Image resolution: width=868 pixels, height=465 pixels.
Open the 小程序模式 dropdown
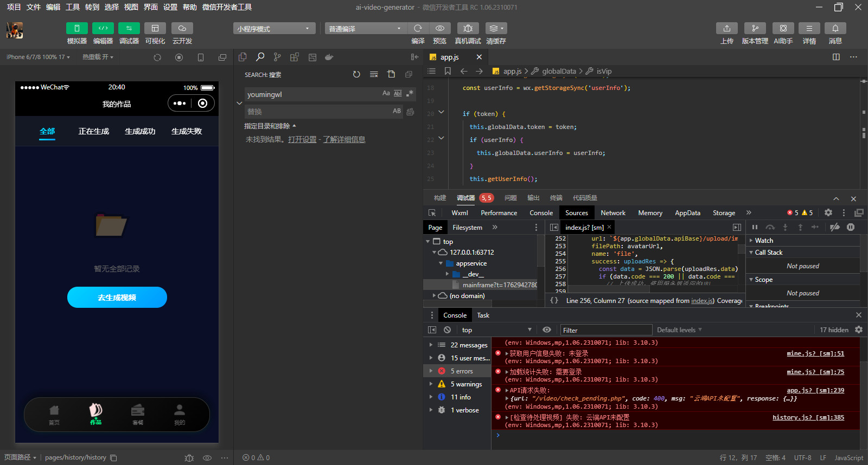tap(274, 28)
